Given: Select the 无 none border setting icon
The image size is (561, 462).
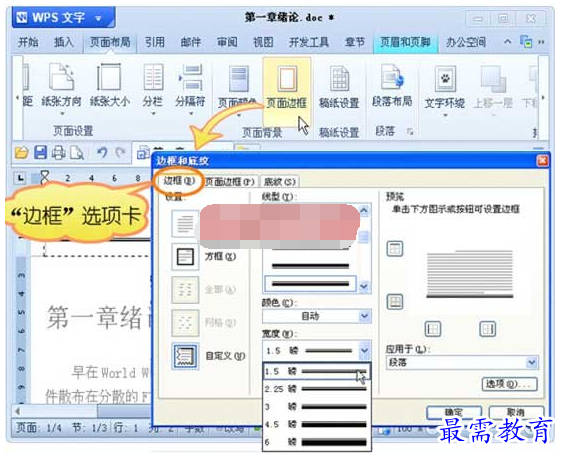Looking at the screenshot, I should pyautogui.click(x=185, y=224).
